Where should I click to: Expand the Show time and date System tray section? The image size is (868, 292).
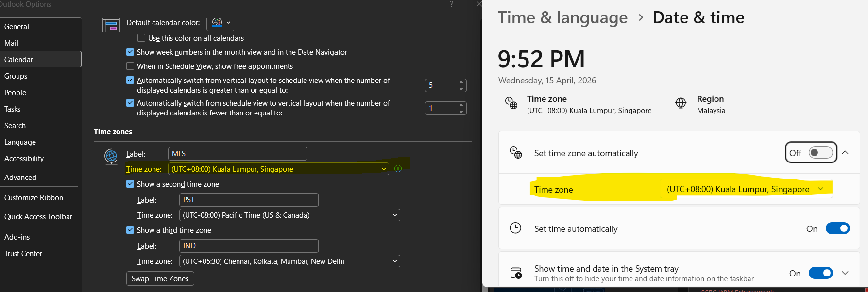tap(845, 273)
